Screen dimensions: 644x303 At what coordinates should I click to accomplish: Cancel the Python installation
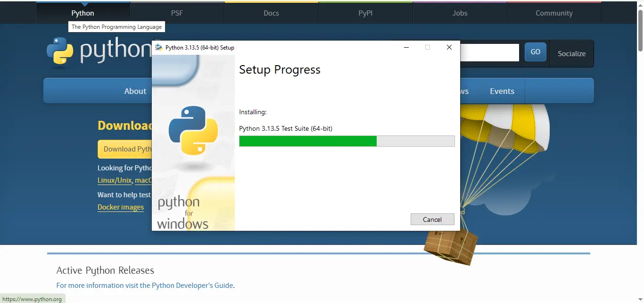[x=432, y=219]
